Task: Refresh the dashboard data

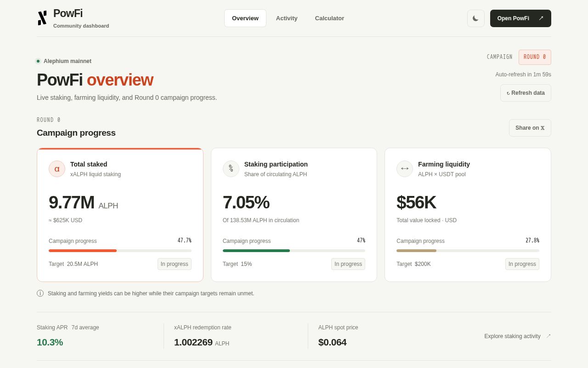Action: coord(526,93)
